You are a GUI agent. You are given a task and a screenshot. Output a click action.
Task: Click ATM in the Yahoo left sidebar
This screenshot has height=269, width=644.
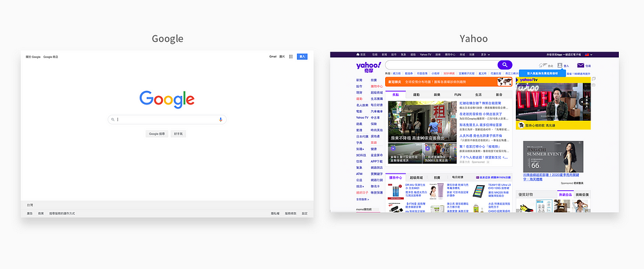[x=359, y=174]
